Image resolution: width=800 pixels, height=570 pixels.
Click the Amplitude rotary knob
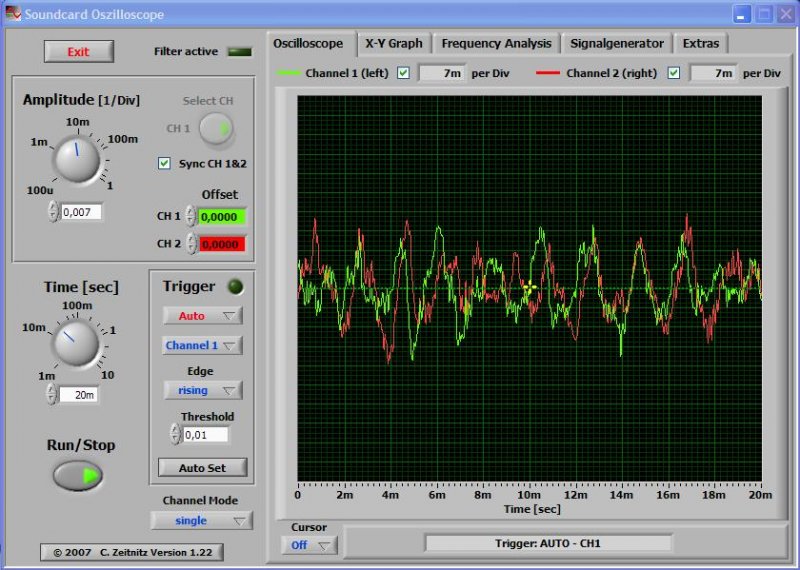click(x=77, y=159)
